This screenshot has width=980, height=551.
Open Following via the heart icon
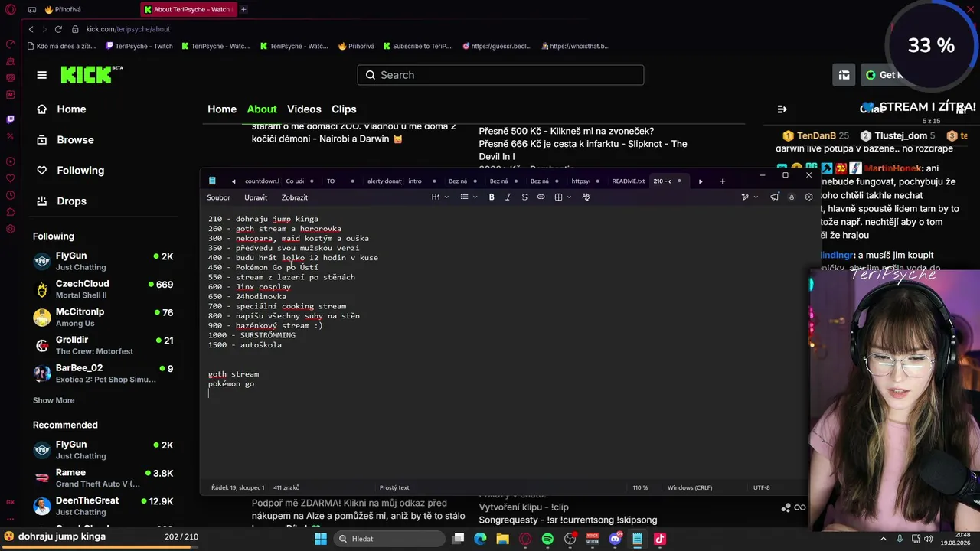click(42, 171)
